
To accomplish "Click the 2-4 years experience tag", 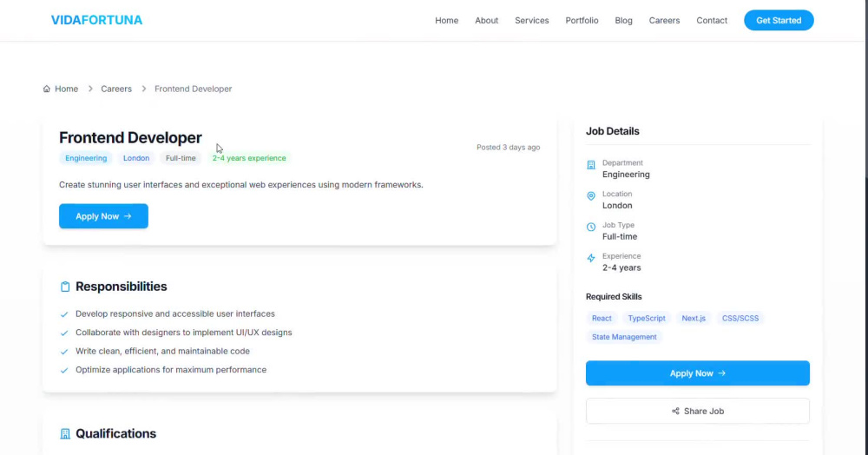I will point(249,158).
